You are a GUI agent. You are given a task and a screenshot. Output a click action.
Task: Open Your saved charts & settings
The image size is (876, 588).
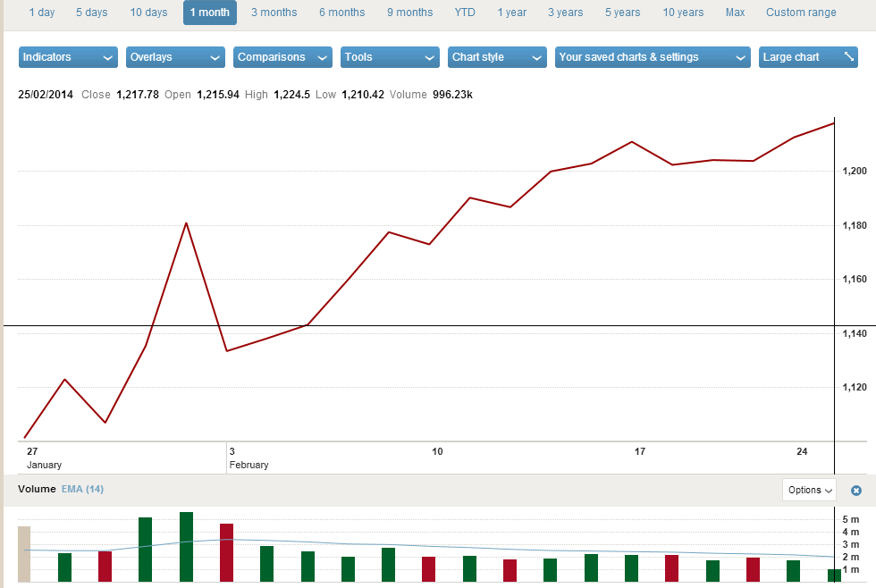coord(652,57)
